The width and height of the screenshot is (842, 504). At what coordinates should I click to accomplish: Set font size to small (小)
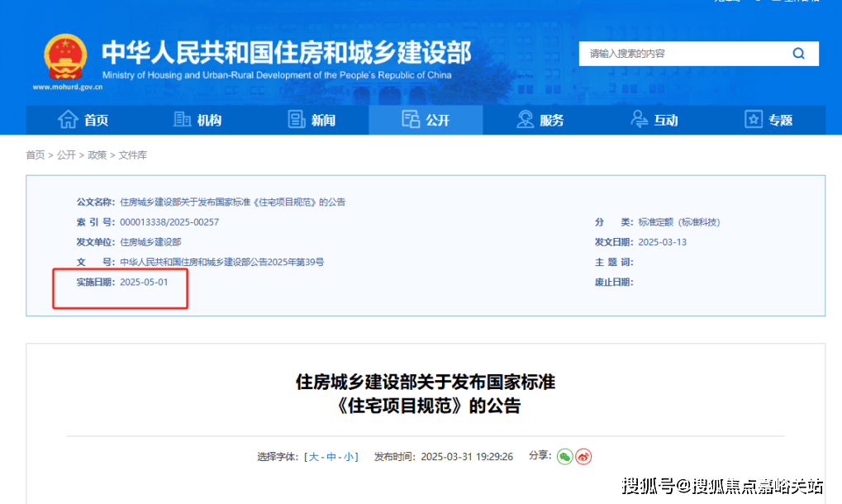click(x=349, y=457)
